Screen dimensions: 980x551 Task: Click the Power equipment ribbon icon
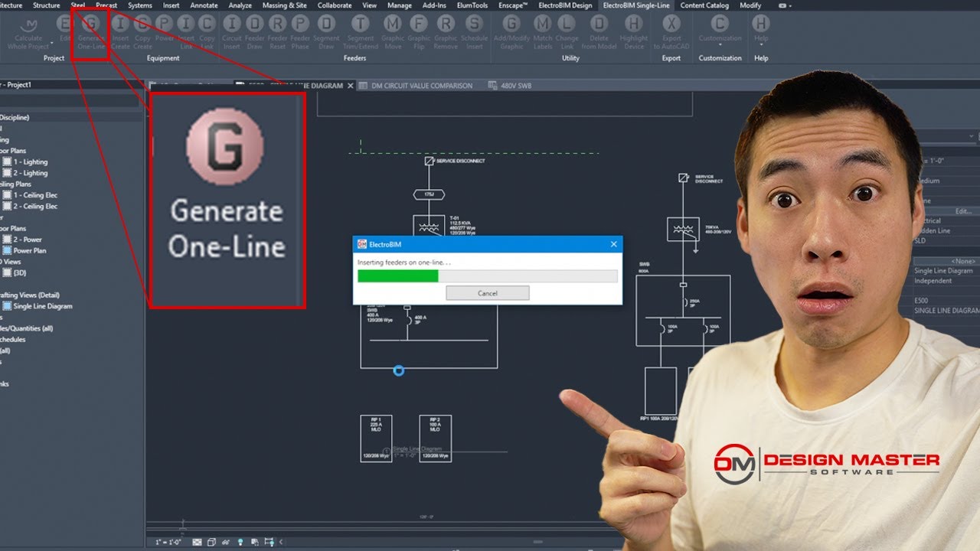pyautogui.click(x=165, y=24)
